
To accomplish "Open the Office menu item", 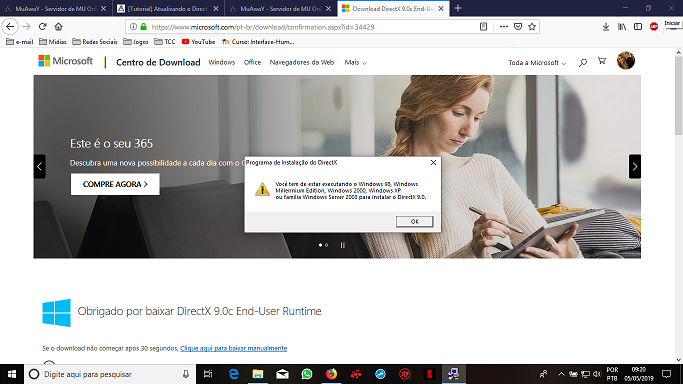I will point(252,62).
